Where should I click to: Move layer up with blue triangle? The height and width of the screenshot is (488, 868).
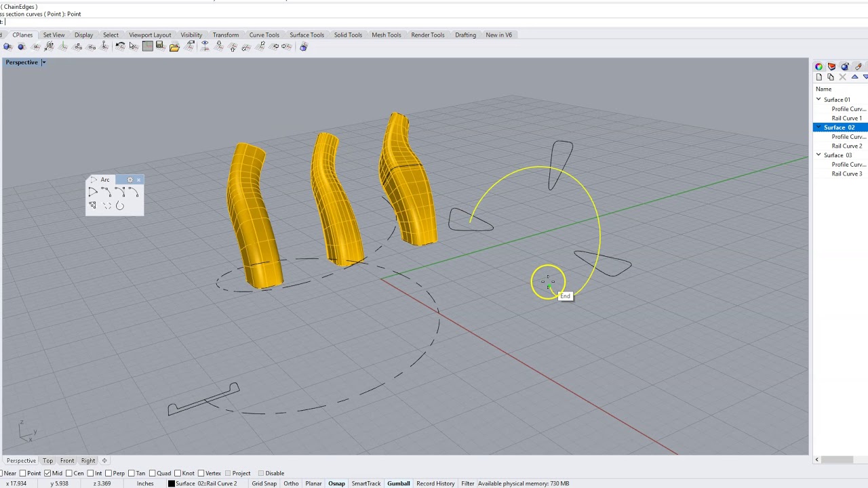click(854, 77)
